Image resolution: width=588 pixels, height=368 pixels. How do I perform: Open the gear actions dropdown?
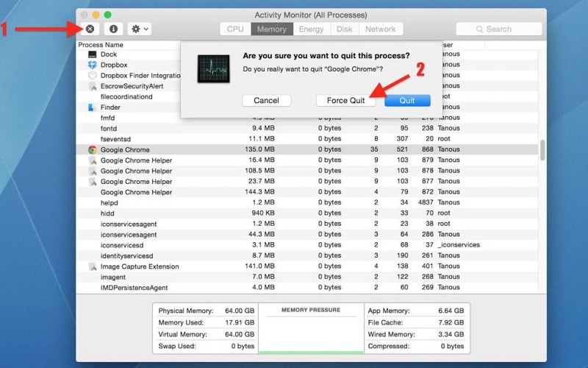[x=140, y=29]
